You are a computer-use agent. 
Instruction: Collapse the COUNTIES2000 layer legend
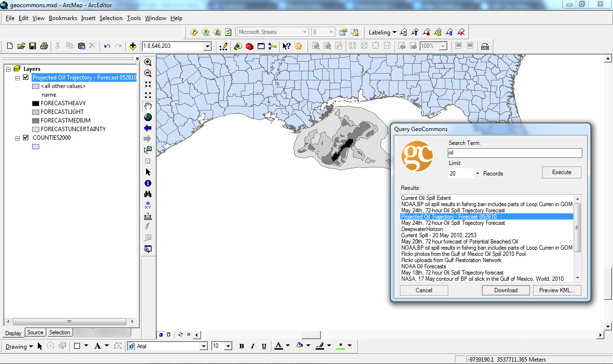pyautogui.click(x=18, y=138)
